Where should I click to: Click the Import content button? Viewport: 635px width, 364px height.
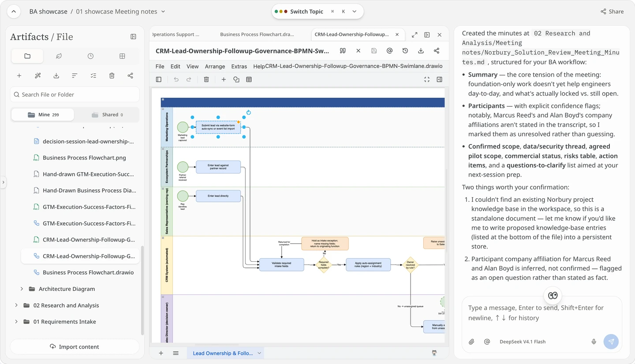[x=75, y=346]
